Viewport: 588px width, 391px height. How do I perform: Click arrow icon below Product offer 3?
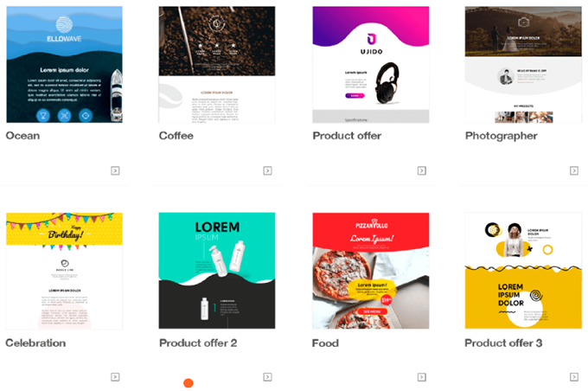point(574,377)
